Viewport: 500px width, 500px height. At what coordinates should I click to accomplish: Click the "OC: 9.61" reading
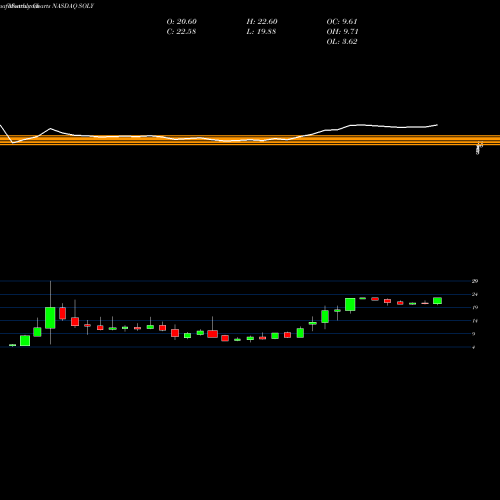click(x=342, y=22)
